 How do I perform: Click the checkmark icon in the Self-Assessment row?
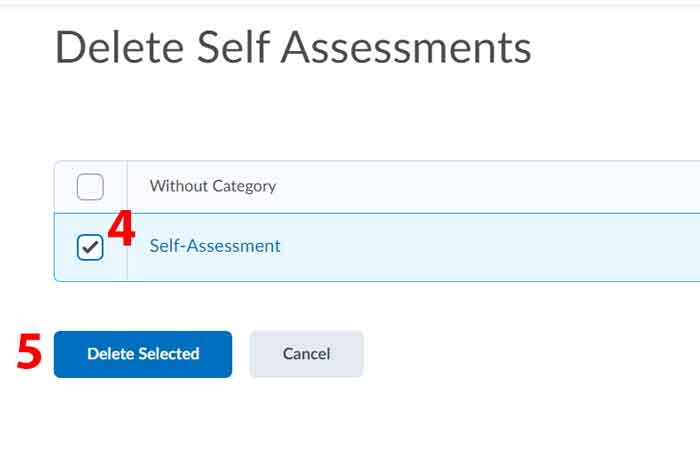pos(90,247)
